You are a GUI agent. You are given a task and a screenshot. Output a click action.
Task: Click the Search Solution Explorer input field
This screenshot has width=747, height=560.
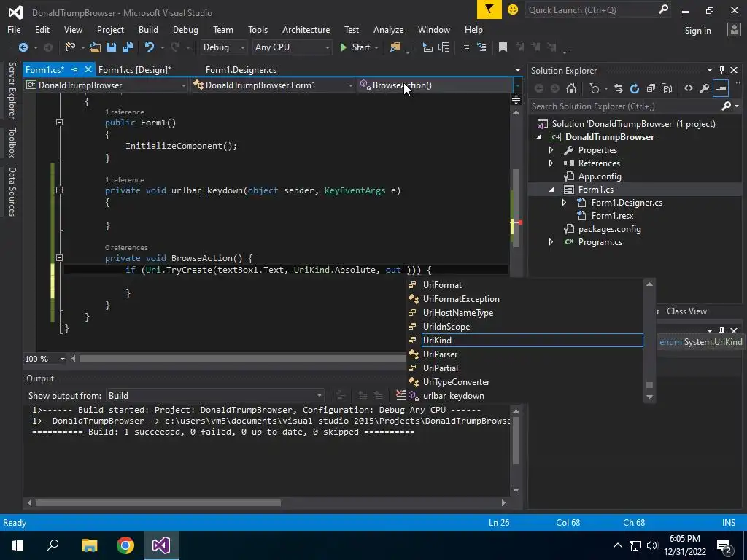tap(625, 106)
